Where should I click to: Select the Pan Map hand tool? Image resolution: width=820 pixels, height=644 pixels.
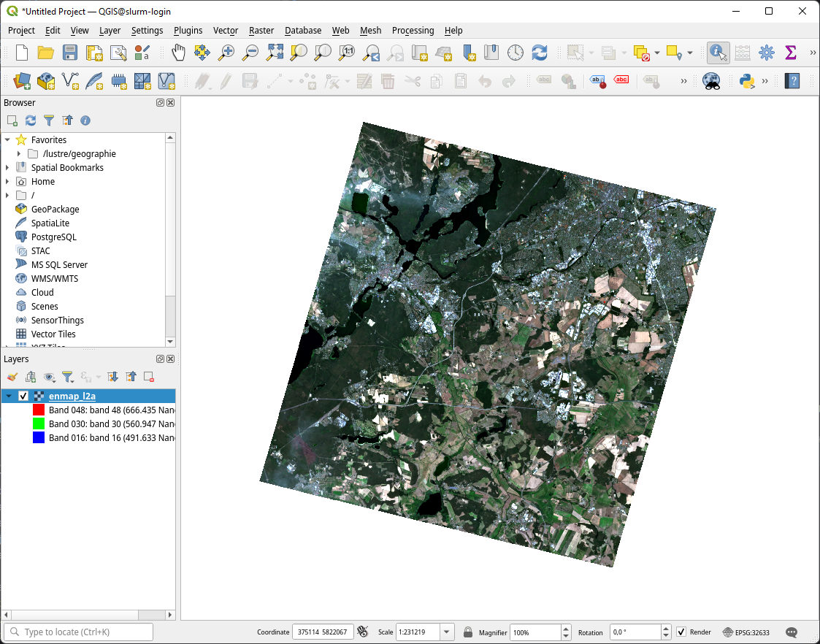pos(178,53)
